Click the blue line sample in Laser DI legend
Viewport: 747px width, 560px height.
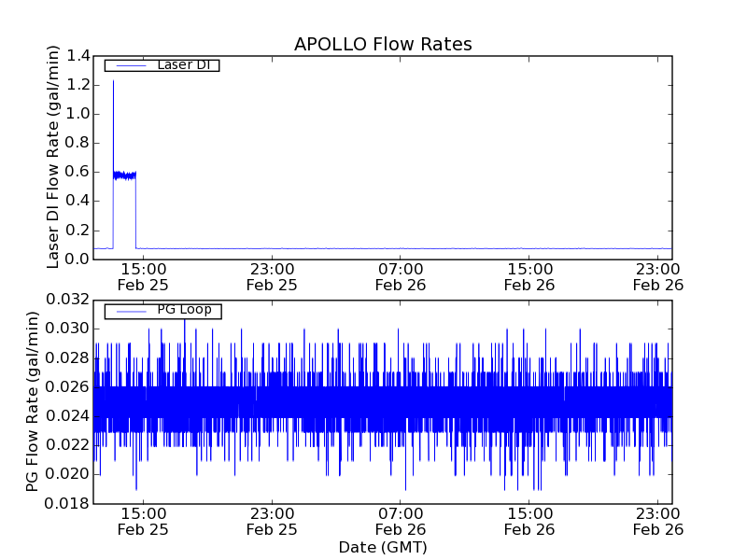pos(131,65)
